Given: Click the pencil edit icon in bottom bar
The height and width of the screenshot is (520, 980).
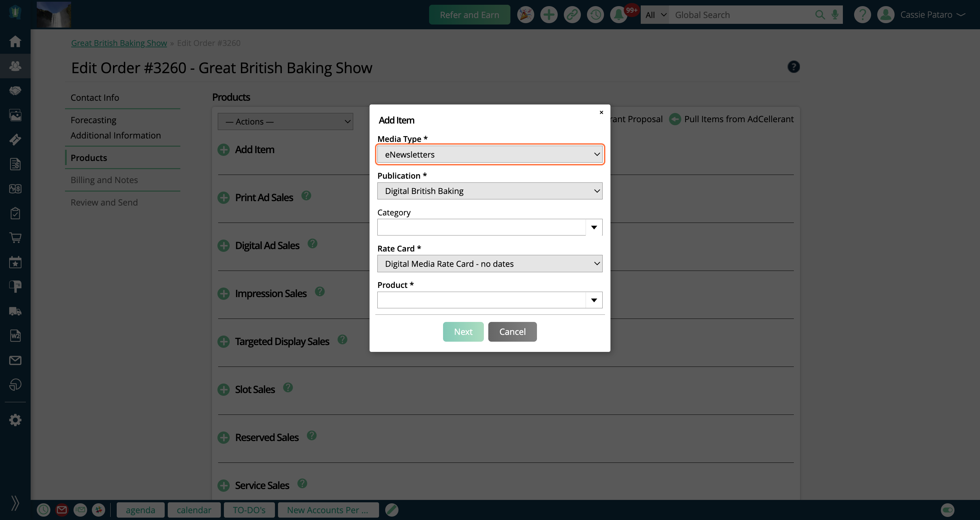Looking at the screenshot, I should (391, 510).
